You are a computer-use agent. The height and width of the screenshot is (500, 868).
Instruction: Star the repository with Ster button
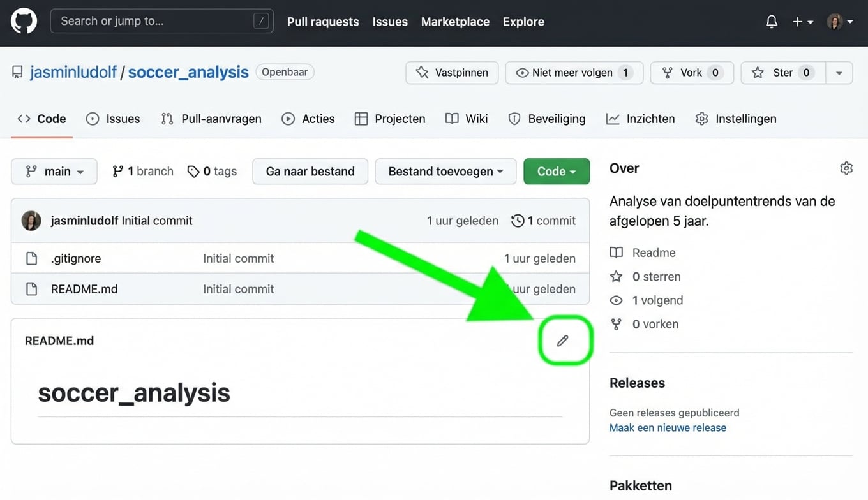[783, 73]
